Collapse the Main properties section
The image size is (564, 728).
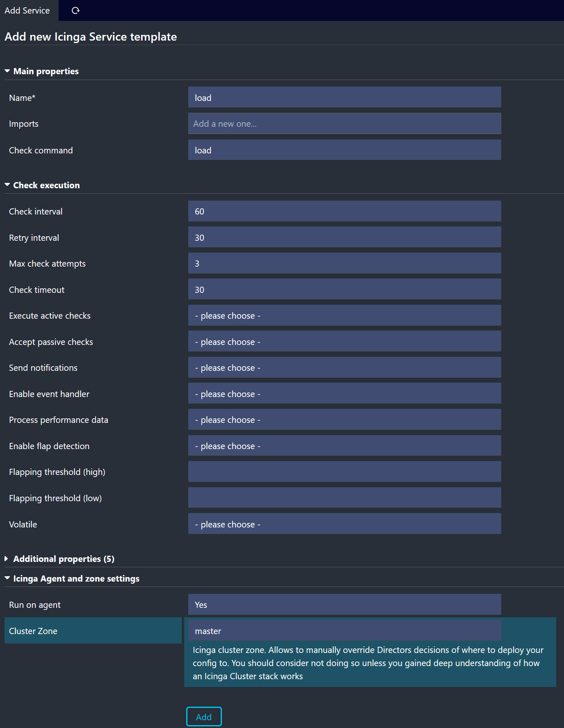[46, 71]
